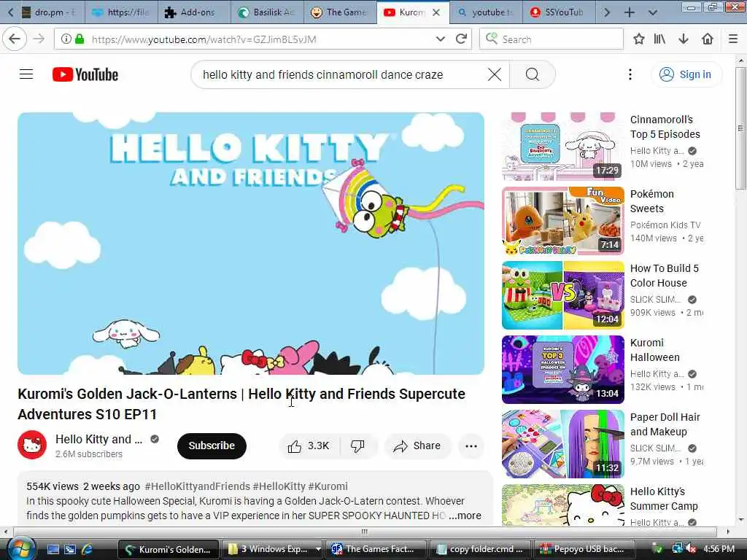Expand description with ...more
This screenshot has height=560, width=747.
tap(465, 516)
